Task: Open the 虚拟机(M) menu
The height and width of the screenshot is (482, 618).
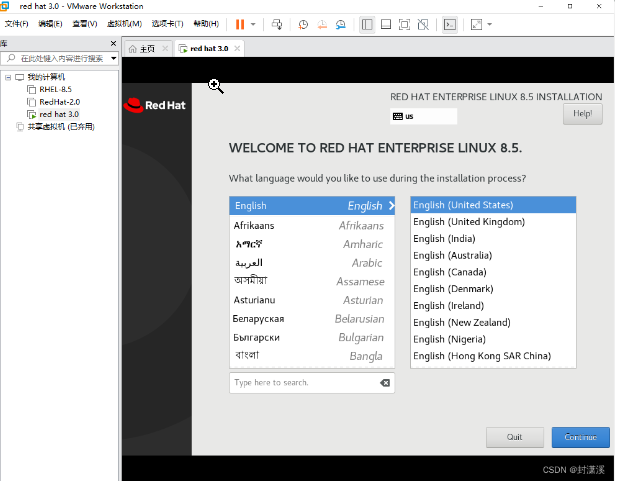Action: (125, 24)
